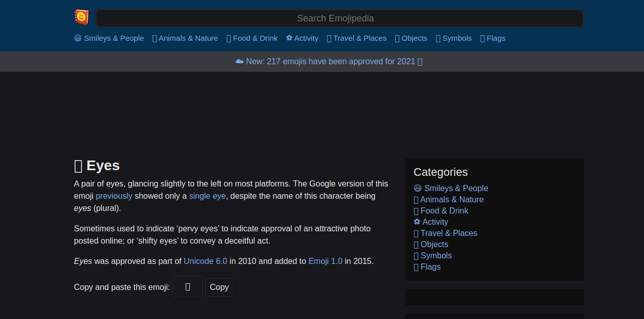Image resolution: width=644 pixels, height=319 pixels.
Task: Open the 217 new emojis announcement
Action: (x=329, y=62)
